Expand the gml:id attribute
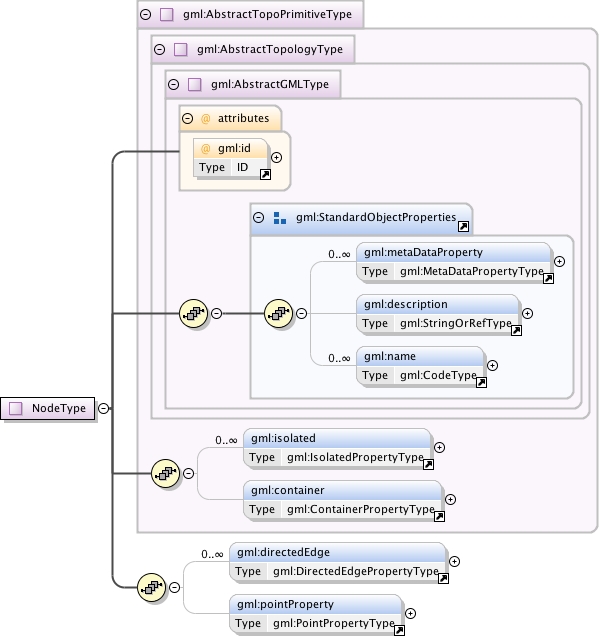599x638 pixels. [x=276, y=157]
